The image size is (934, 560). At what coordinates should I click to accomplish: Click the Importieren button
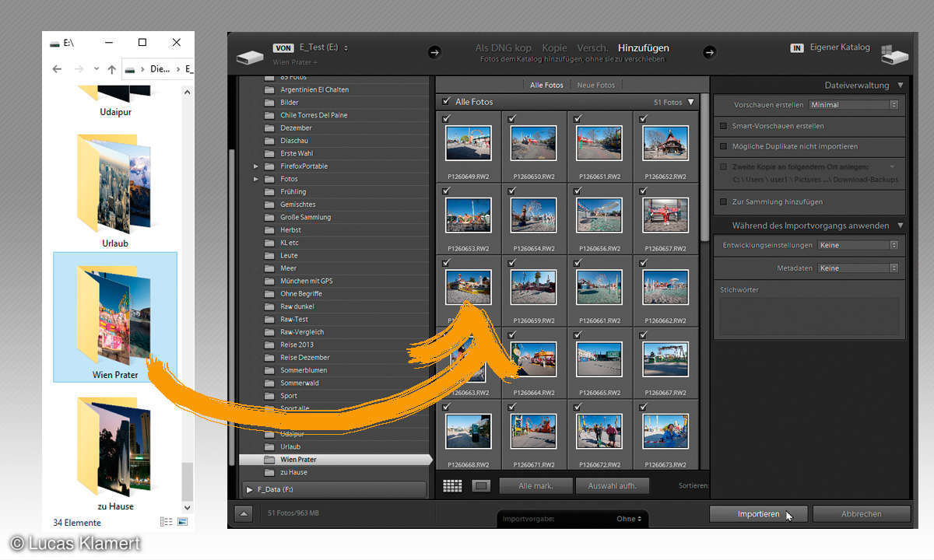[x=758, y=514]
